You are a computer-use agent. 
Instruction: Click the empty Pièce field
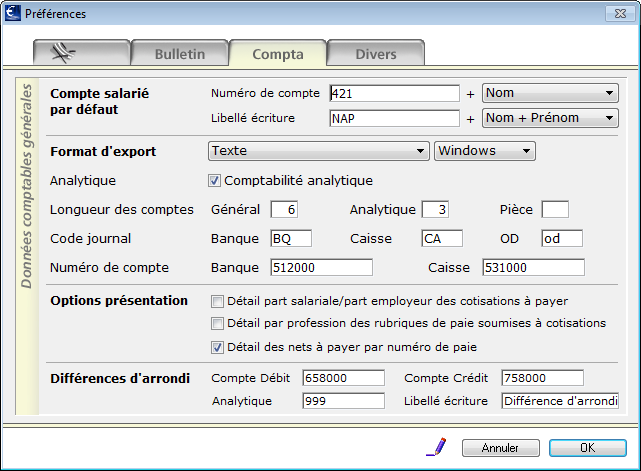[555, 209]
